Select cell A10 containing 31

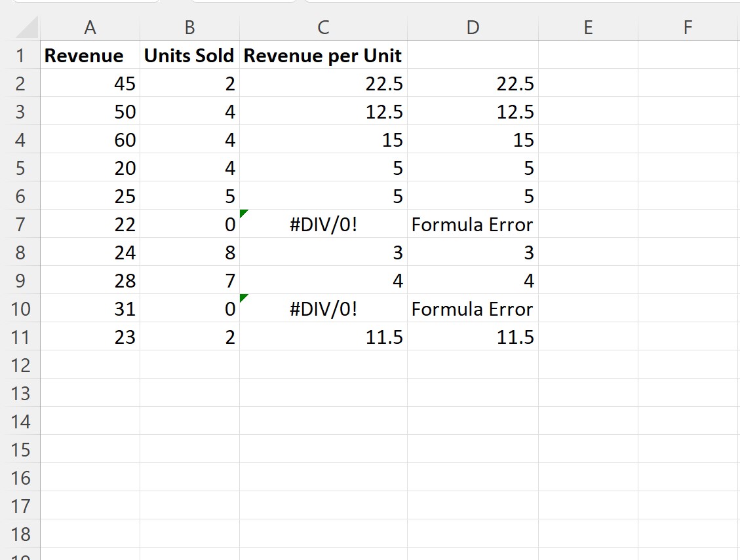click(x=90, y=308)
